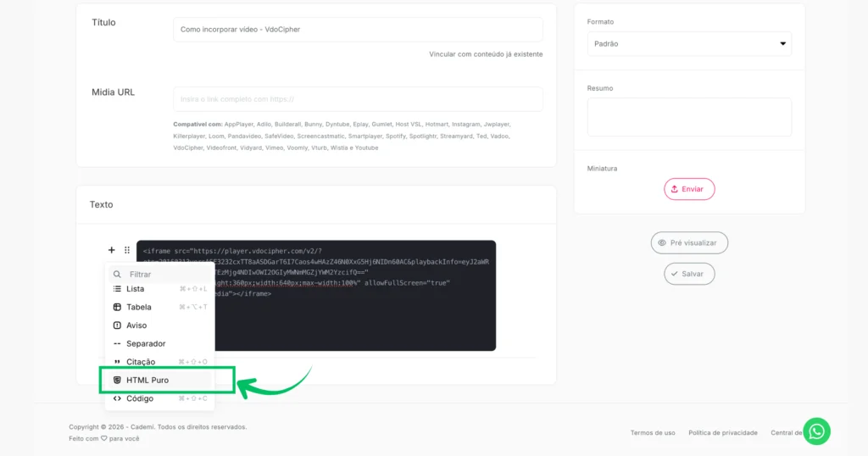Choose the Citação block option
The width and height of the screenshot is (868, 456).
tap(159, 362)
